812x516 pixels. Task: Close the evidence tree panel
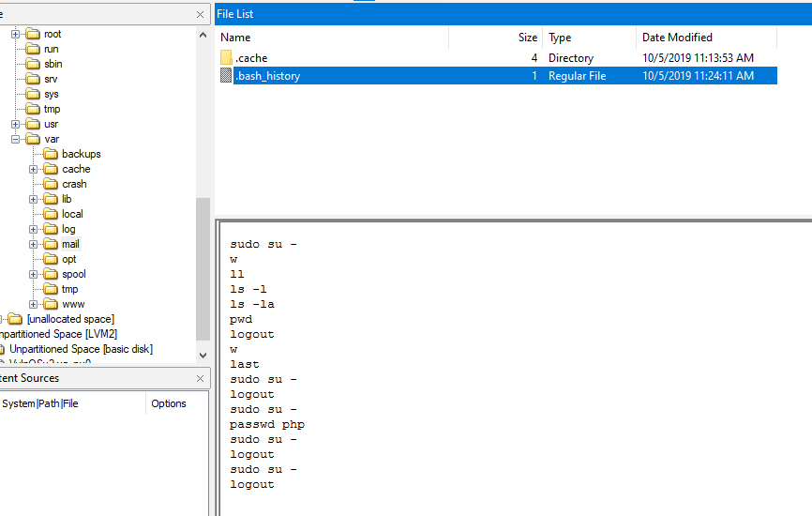tap(200, 15)
